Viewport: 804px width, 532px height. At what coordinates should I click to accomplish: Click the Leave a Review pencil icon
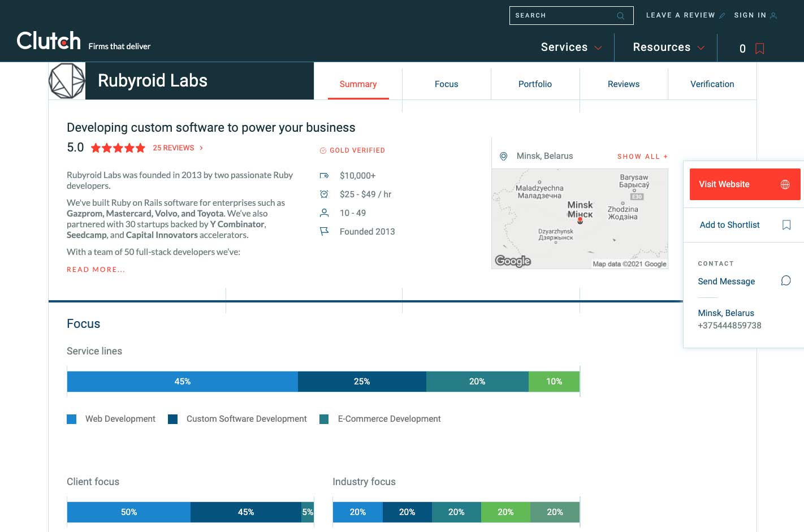[x=722, y=16]
